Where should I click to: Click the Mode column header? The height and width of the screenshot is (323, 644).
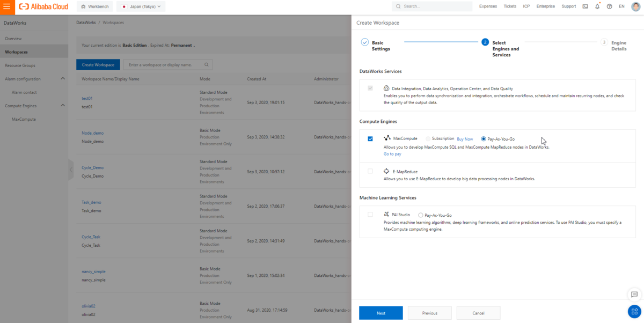click(x=205, y=79)
